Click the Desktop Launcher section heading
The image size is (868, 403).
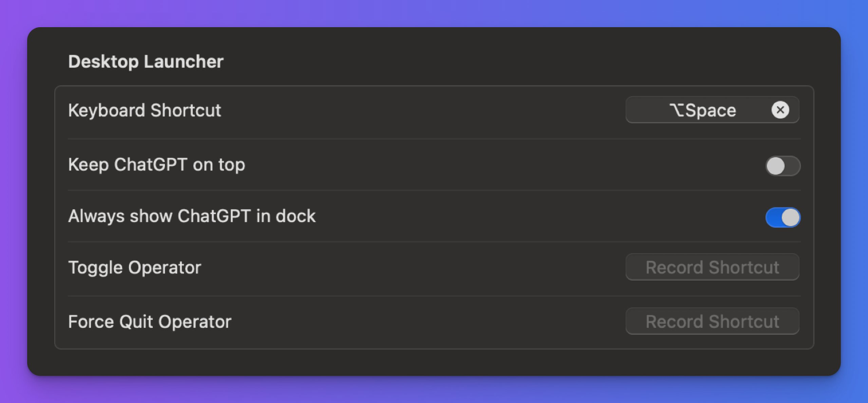tap(146, 61)
